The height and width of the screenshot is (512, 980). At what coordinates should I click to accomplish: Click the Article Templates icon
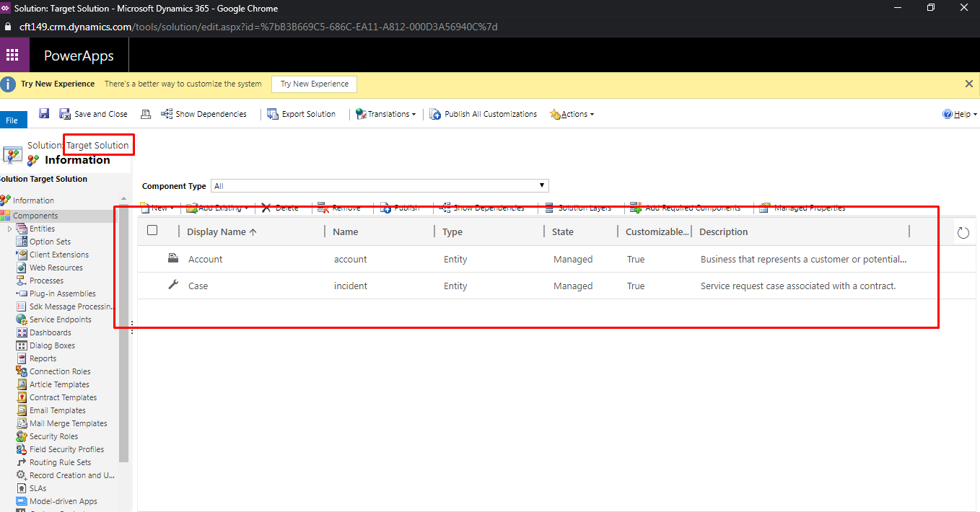point(22,384)
